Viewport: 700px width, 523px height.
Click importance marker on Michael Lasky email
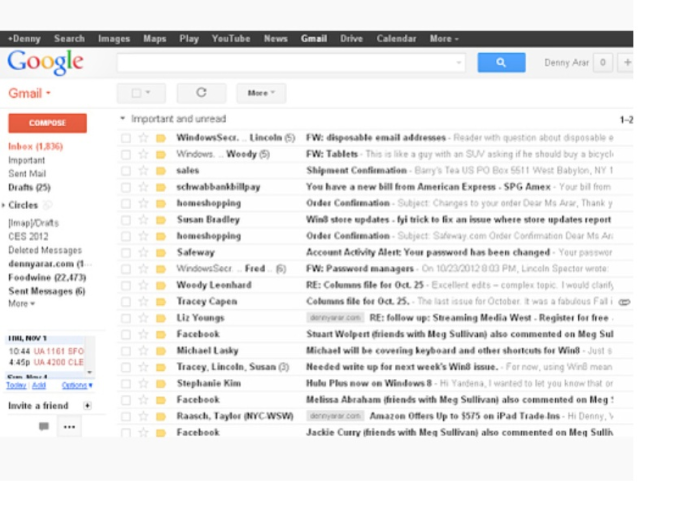(x=161, y=351)
